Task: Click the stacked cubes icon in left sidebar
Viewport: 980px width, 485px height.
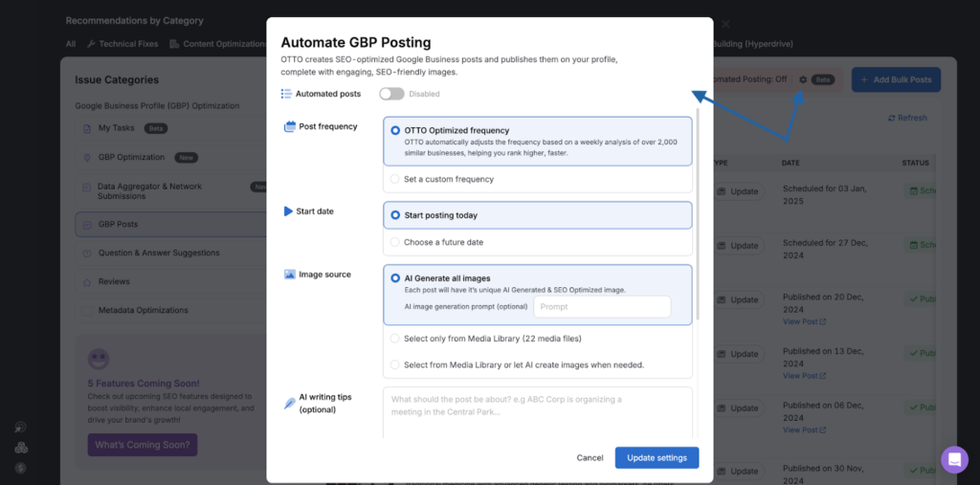Action: [21, 448]
